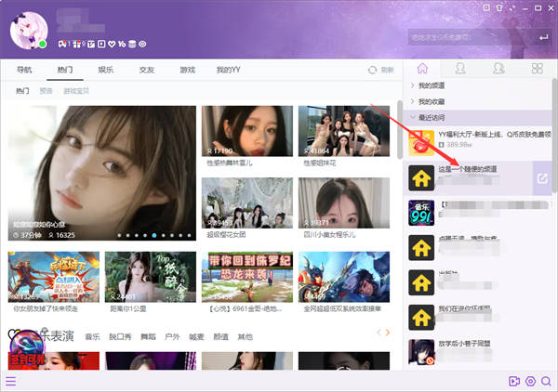
Task: Switch to the 导航 tab
Action: click(24, 70)
